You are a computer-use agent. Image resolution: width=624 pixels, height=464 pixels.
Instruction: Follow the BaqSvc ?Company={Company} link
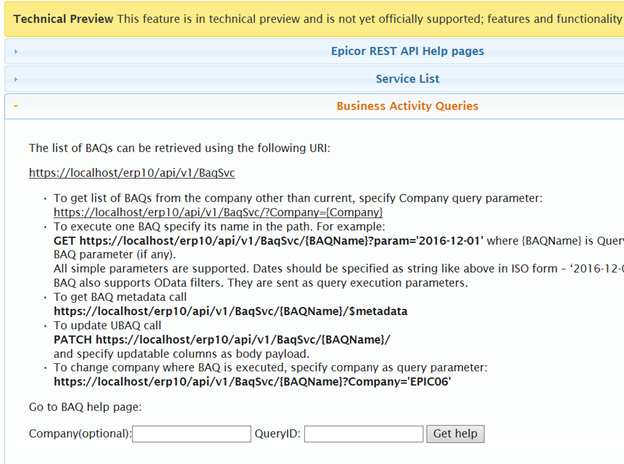click(218, 212)
